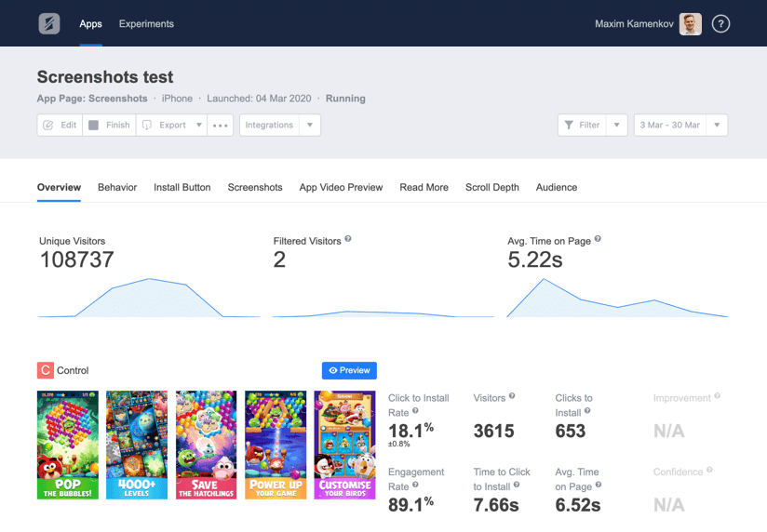Click the Unique Visitors value 108737

click(x=77, y=259)
